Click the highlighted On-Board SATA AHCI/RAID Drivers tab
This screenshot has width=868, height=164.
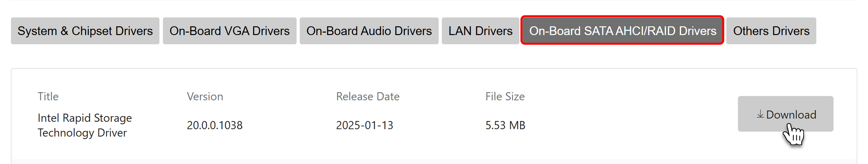(x=623, y=30)
